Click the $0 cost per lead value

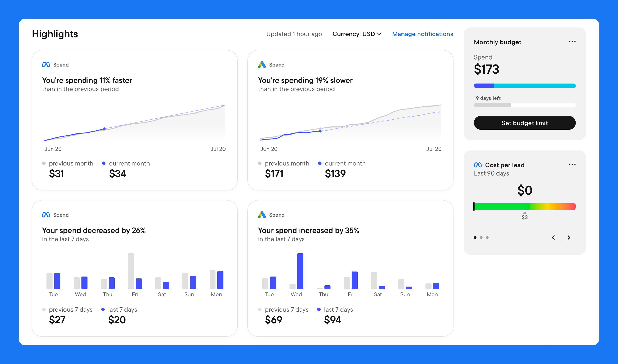[x=524, y=190]
